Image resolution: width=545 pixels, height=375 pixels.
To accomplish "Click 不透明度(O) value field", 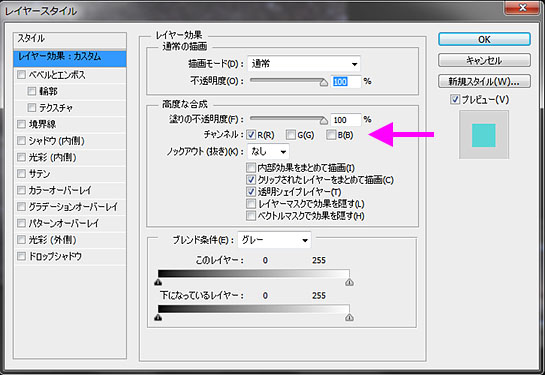I will 346,82.
